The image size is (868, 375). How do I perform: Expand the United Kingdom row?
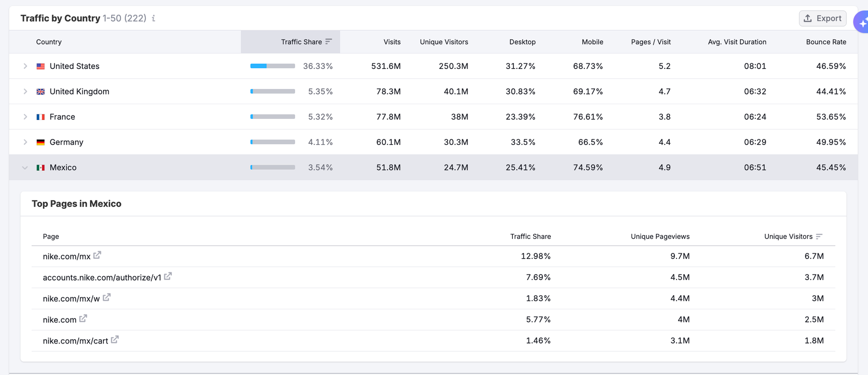(25, 92)
